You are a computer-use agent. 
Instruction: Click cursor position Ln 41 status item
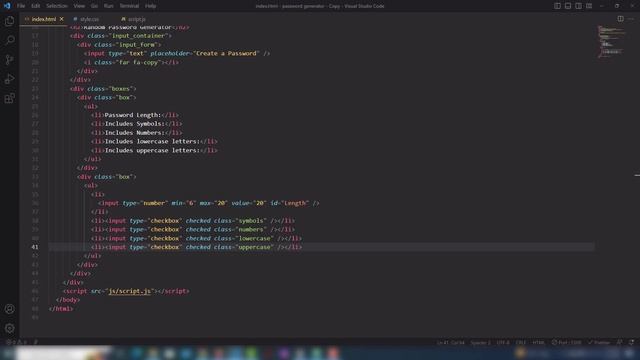(x=451, y=342)
